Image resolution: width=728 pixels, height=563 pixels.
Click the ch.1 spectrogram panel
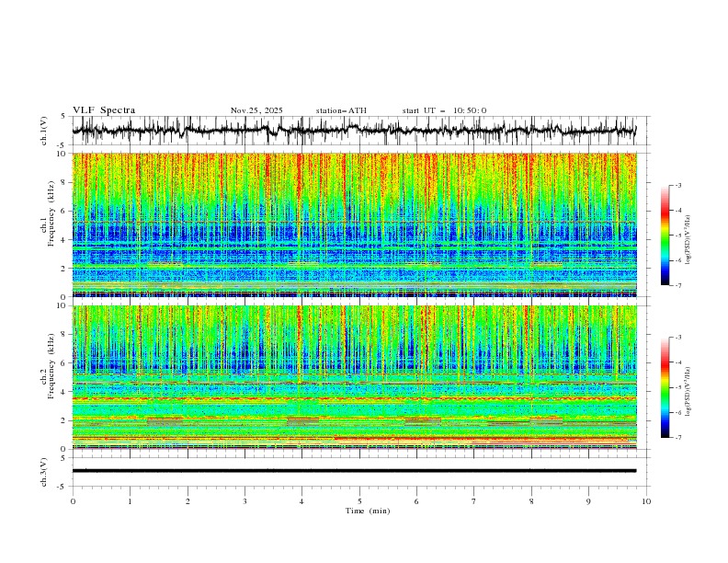click(x=355, y=224)
